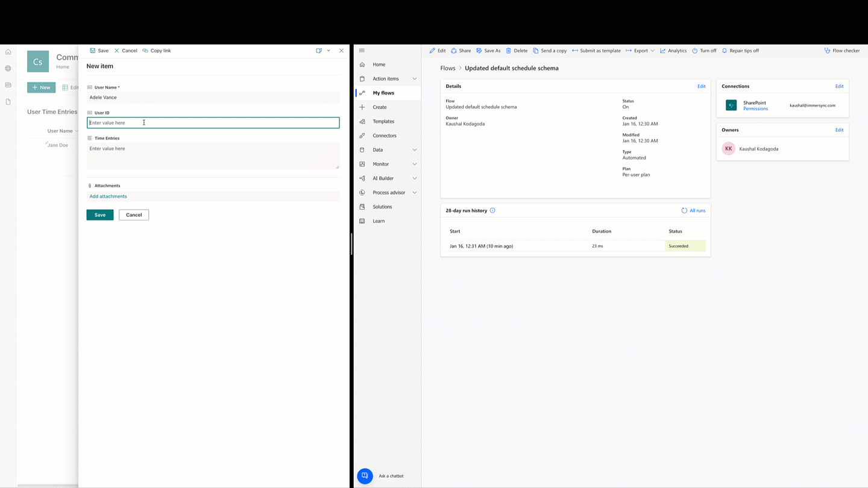Click the AI Builder icon
Screen dimensions: 868x488
click(x=362, y=178)
